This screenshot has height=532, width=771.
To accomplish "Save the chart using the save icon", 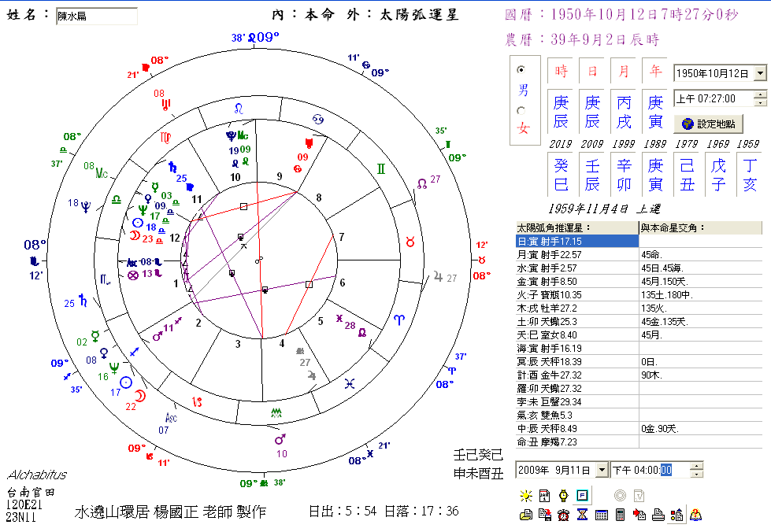I will click(x=545, y=515).
